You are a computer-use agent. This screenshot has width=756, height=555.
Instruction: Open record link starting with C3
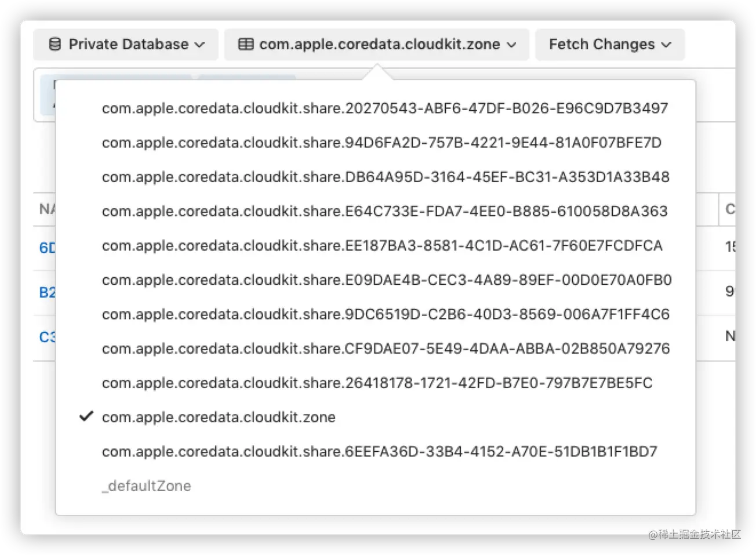click(x=47, y=337)
